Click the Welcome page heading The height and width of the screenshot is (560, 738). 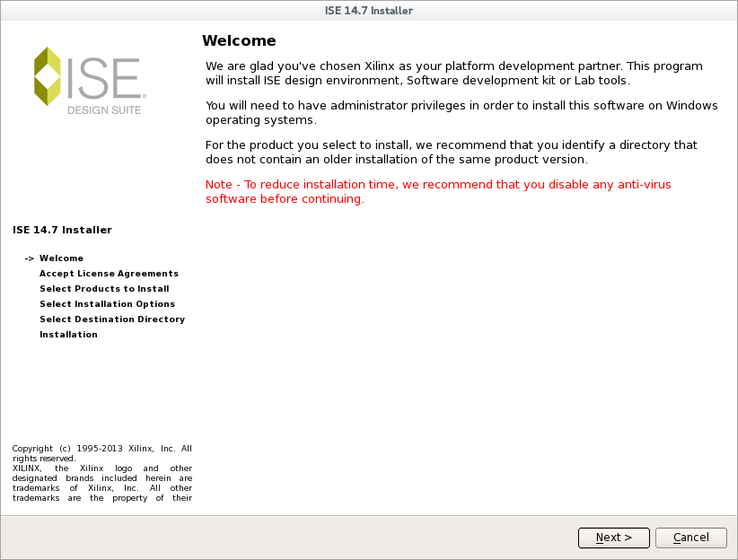[x=239, y=40]
